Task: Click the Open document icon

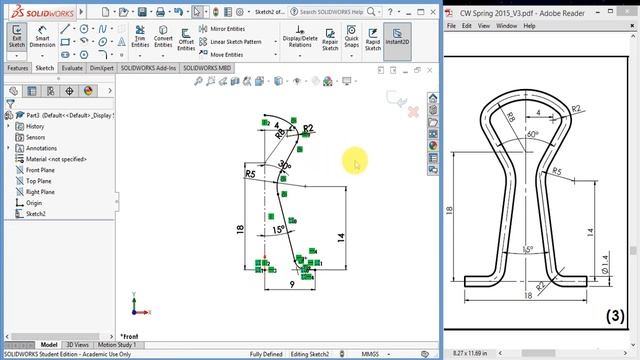Action: (x=123, y=12)
